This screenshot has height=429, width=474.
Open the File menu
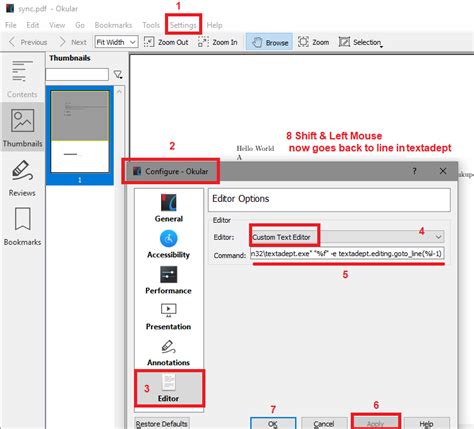tap(11, 25)
